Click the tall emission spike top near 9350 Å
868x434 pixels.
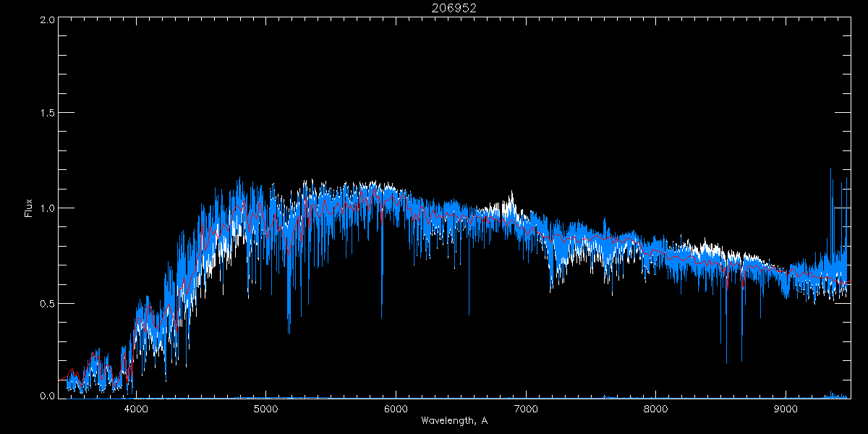coord(830,169)
